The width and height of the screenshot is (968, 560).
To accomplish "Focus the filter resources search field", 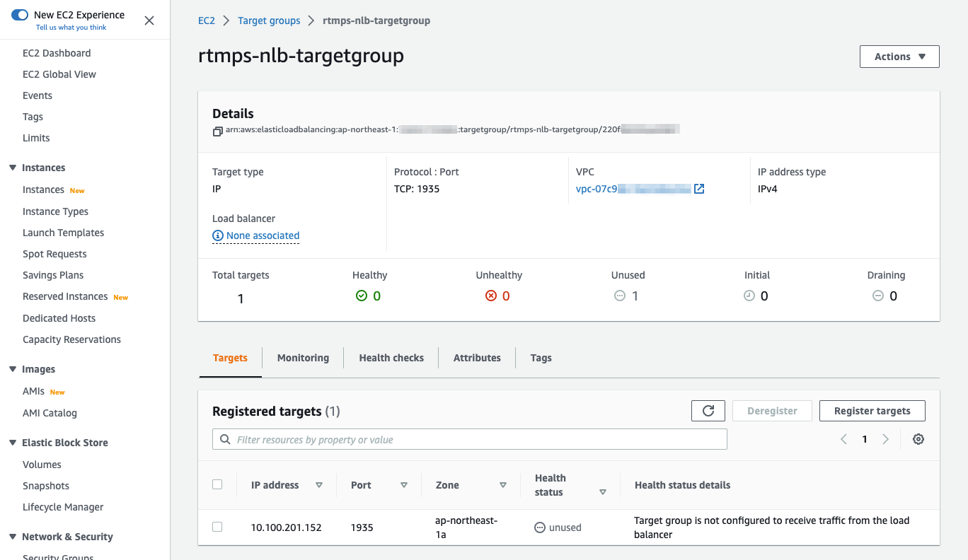I will coord(470,440).
